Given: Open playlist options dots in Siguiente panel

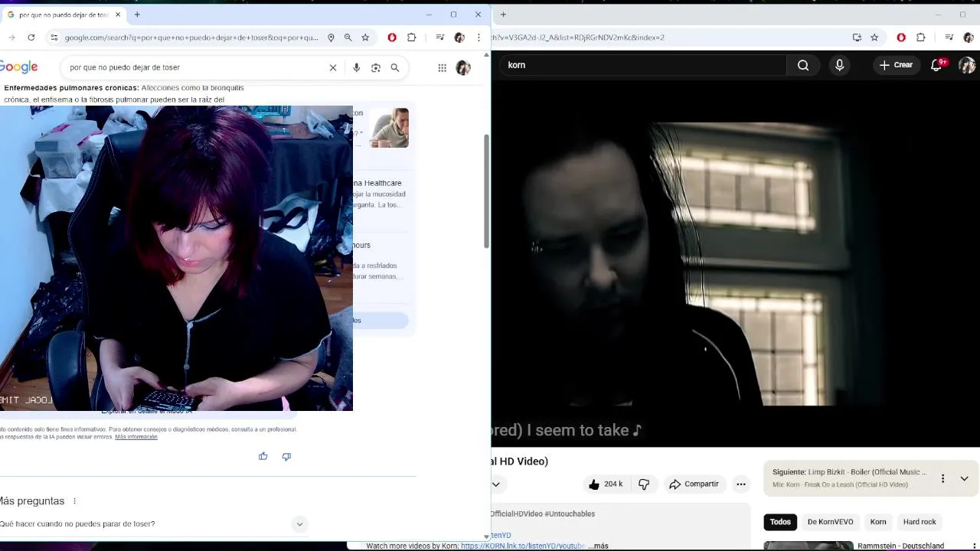Looking at the screenshot, I should (x=942, y=478).
